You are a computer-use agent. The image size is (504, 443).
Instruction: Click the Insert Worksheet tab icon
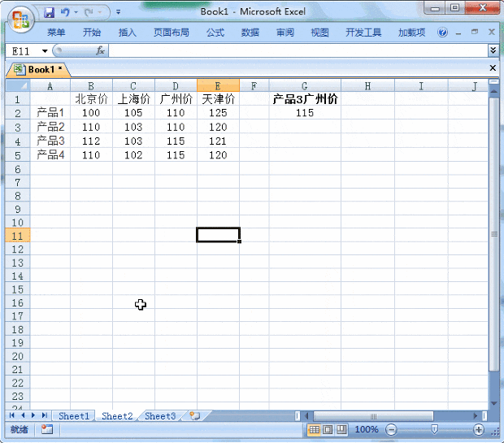[x=194, y=415]
